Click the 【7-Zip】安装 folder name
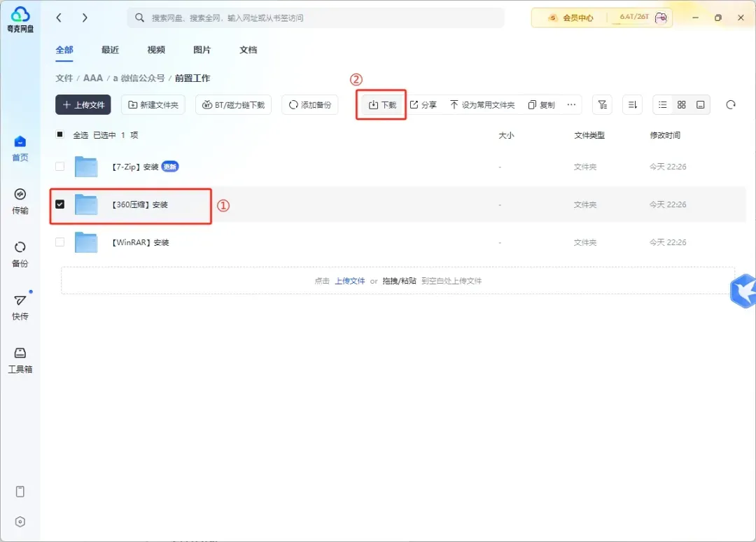Image resolution: width=756 pixels, height=542 pixels. coord(134,167)
